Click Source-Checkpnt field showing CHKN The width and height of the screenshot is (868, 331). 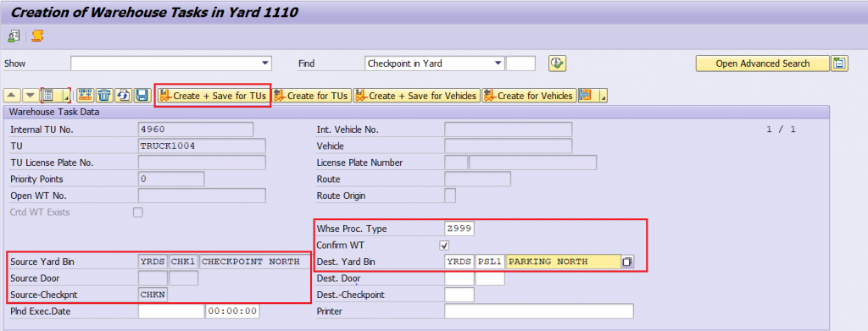153,295
